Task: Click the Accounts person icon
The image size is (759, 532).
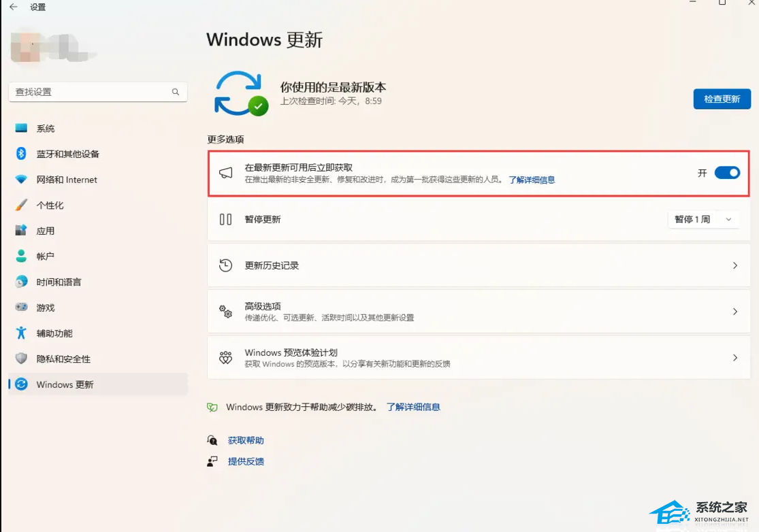Action: coord(21,256)
